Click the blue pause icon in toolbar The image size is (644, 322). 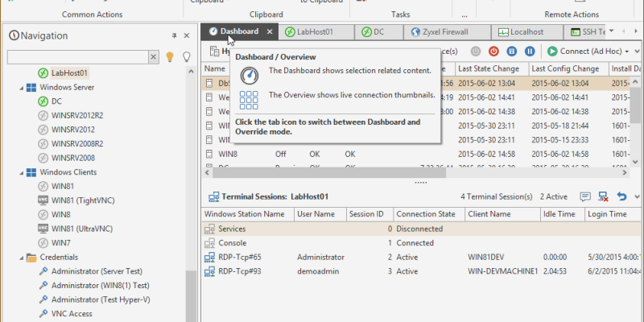pos(530,52)
